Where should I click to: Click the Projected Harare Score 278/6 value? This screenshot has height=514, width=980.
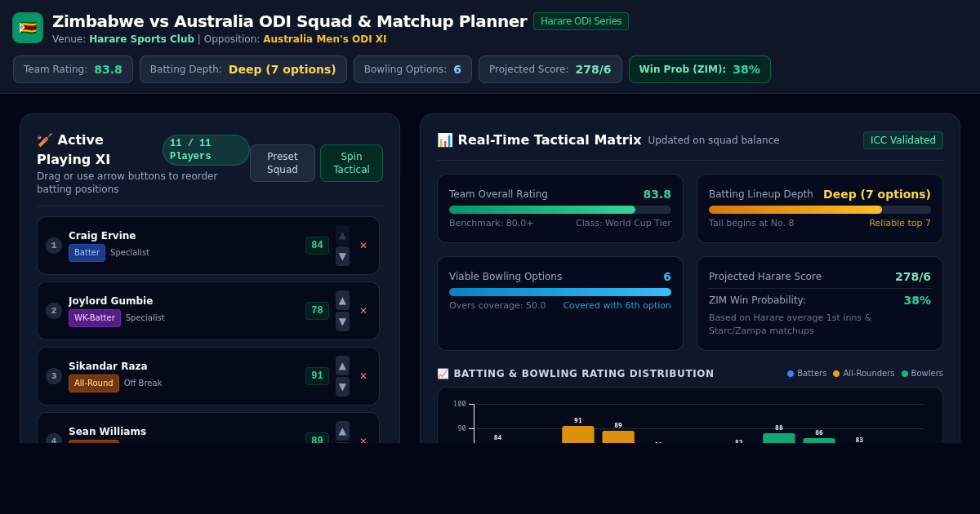tap(913, 277)
